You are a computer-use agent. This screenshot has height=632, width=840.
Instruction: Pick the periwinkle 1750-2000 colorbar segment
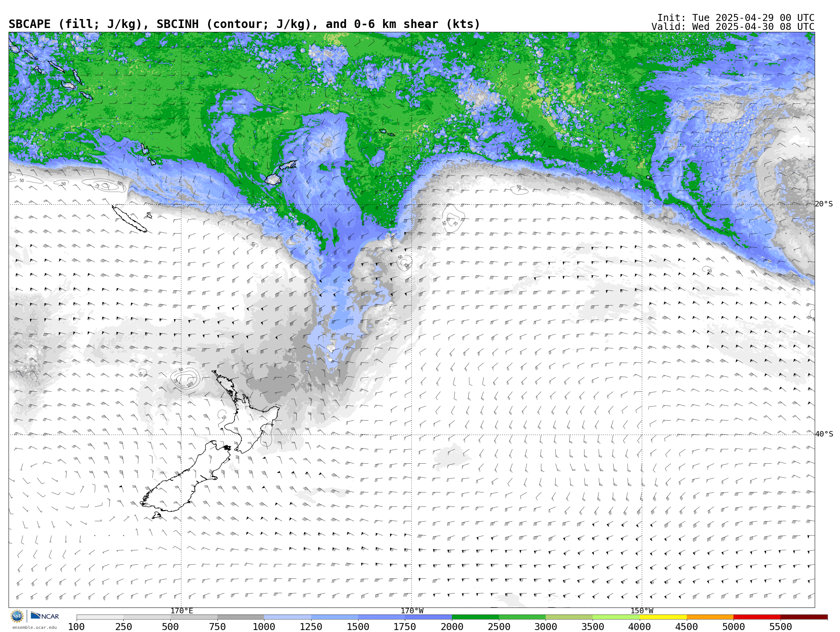coord(428,617)
